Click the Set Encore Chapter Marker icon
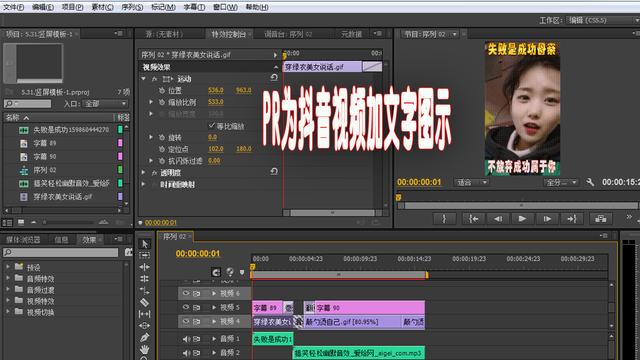The width and height of the screenshot is (640, 360). click(x=230, y=272)
